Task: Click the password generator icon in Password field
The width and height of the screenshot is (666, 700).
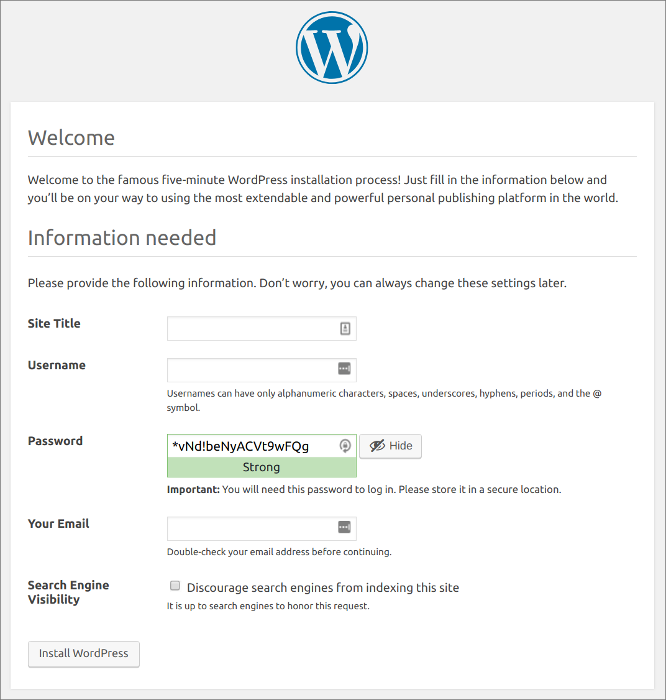Action: tap(345, 446)
